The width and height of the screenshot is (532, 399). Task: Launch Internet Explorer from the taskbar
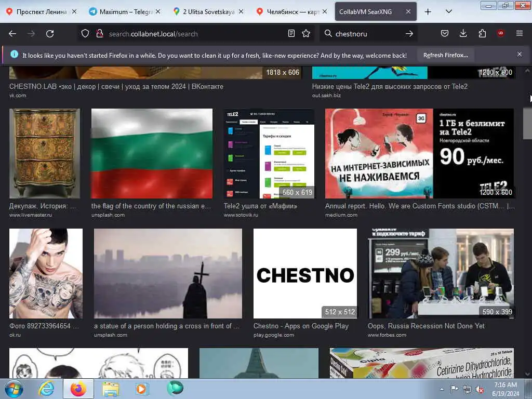click(46, 389)
